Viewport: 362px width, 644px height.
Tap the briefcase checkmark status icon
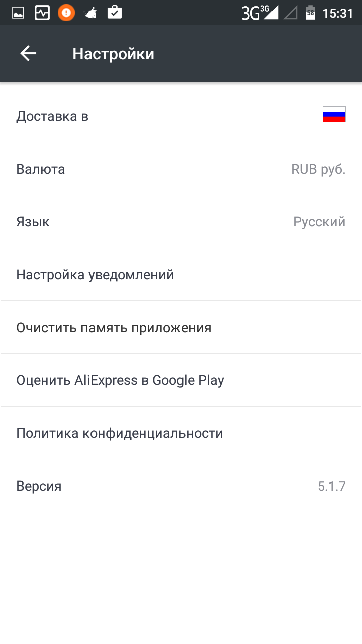click(115, 12)
